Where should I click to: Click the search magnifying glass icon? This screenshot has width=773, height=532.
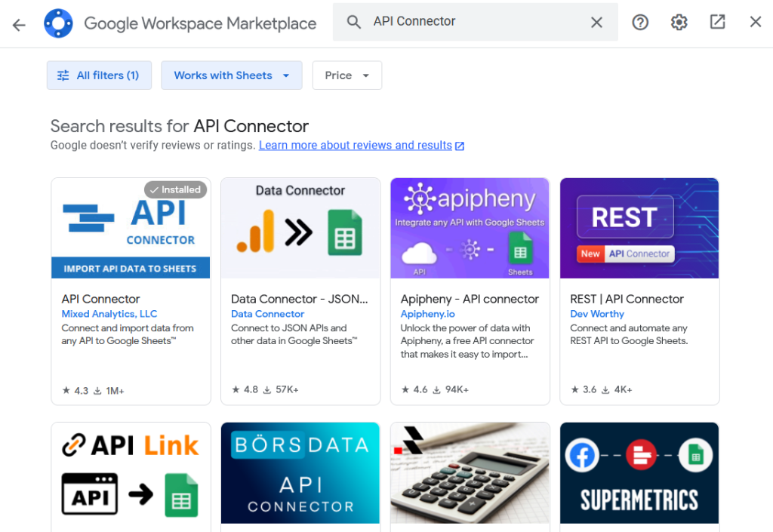pos(354,22)
